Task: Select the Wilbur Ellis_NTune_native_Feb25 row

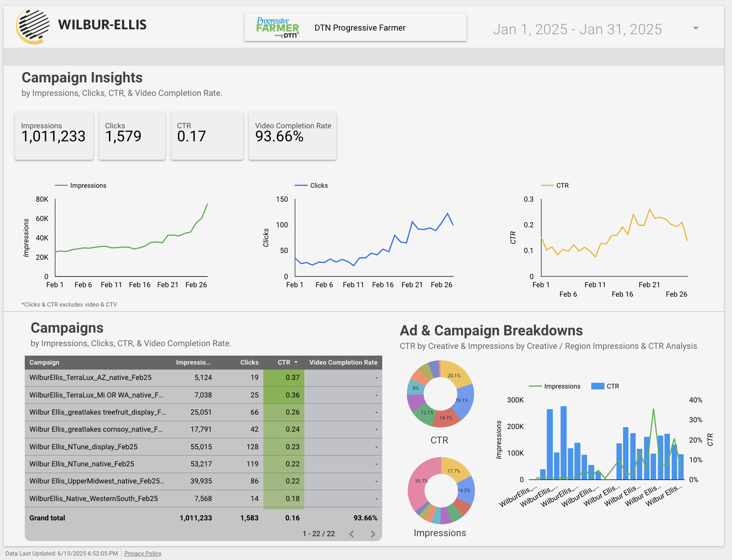Action: point(203,464)
